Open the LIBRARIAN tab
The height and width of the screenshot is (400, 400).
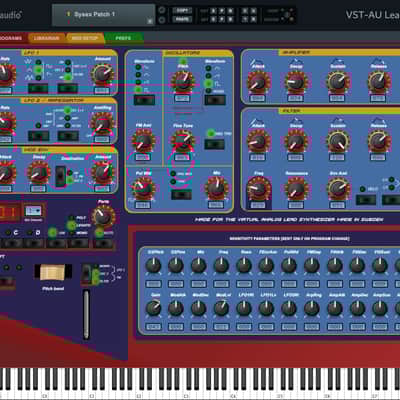click(47, 38)
